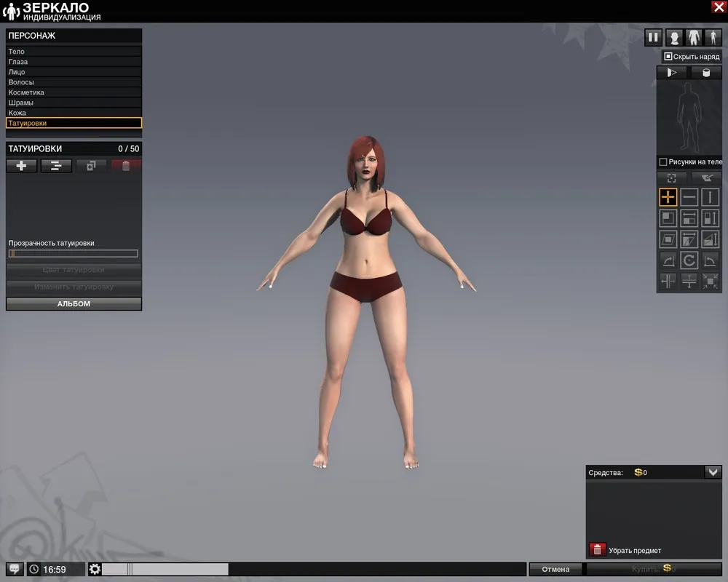This screenshot has height=582, width=728.
Task: Click the reset transform arrows icon
Action: (711, 282)
